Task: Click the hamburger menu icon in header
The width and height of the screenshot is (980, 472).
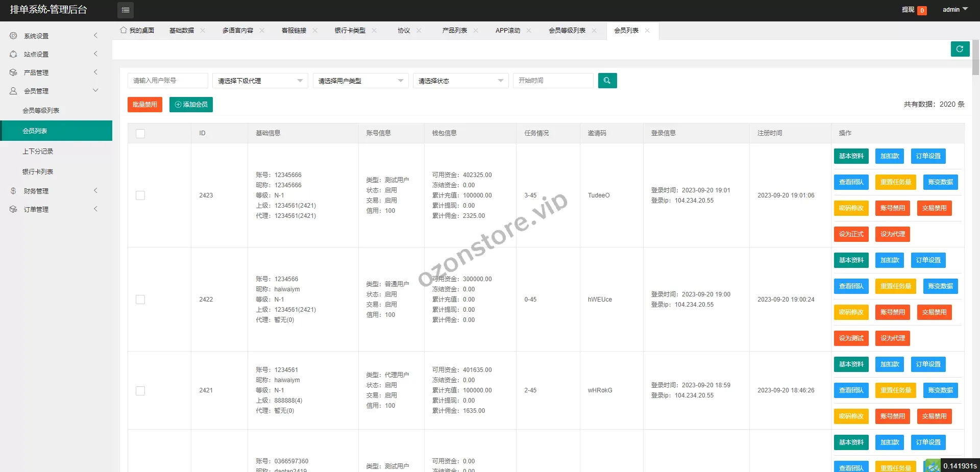Action: [x=126, y=10]
